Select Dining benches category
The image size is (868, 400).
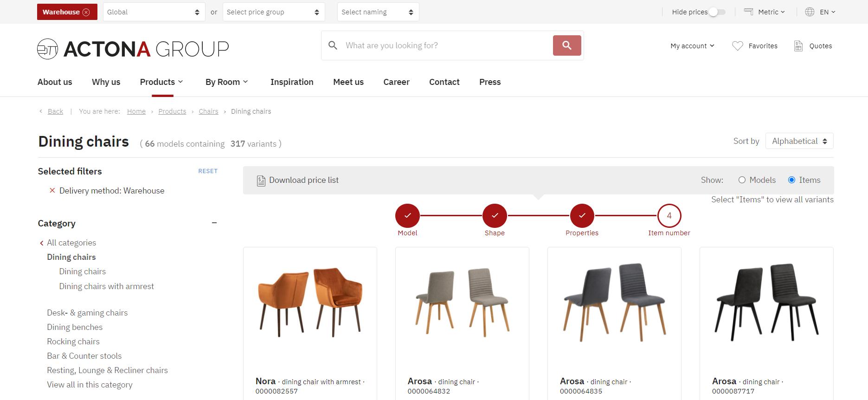(x=75, y=327)
